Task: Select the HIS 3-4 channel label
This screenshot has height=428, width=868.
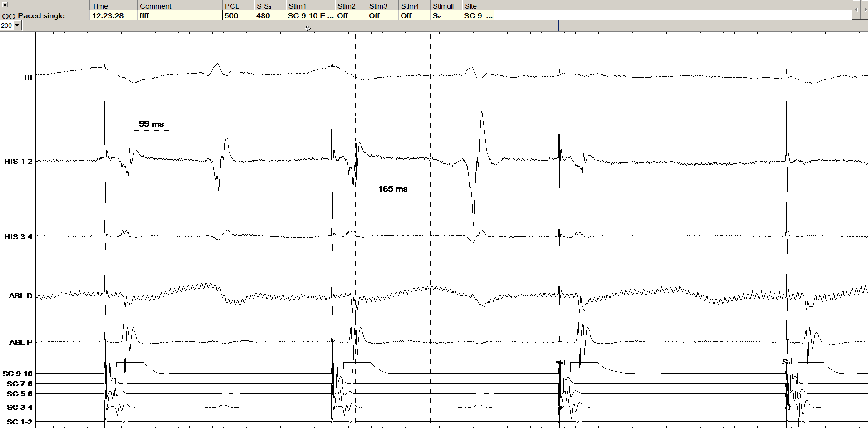Action: point(18,237)
